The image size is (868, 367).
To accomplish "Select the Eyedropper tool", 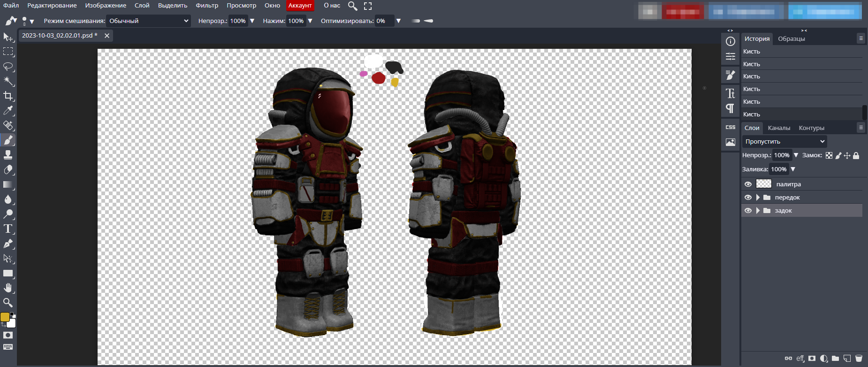I will click(8, 111).
